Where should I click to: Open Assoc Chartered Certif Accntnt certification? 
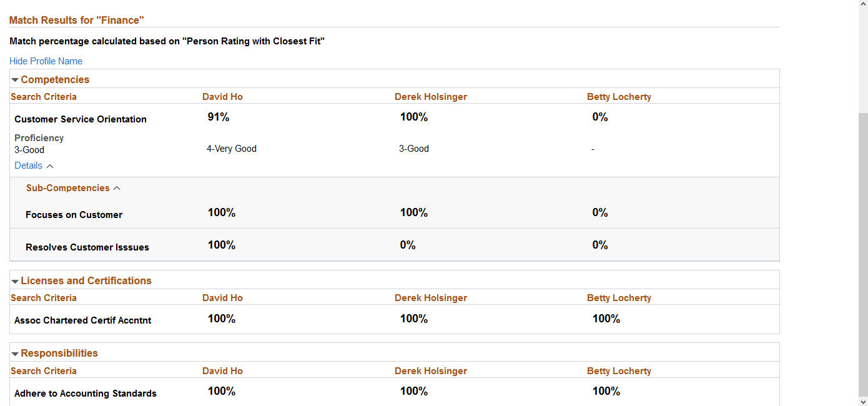pos(82,320)
